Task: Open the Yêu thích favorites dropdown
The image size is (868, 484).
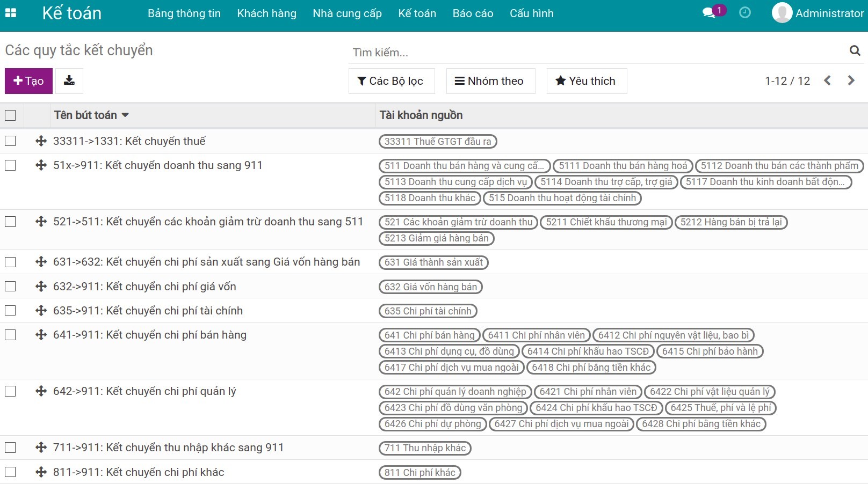Action: tap(586, 81)
